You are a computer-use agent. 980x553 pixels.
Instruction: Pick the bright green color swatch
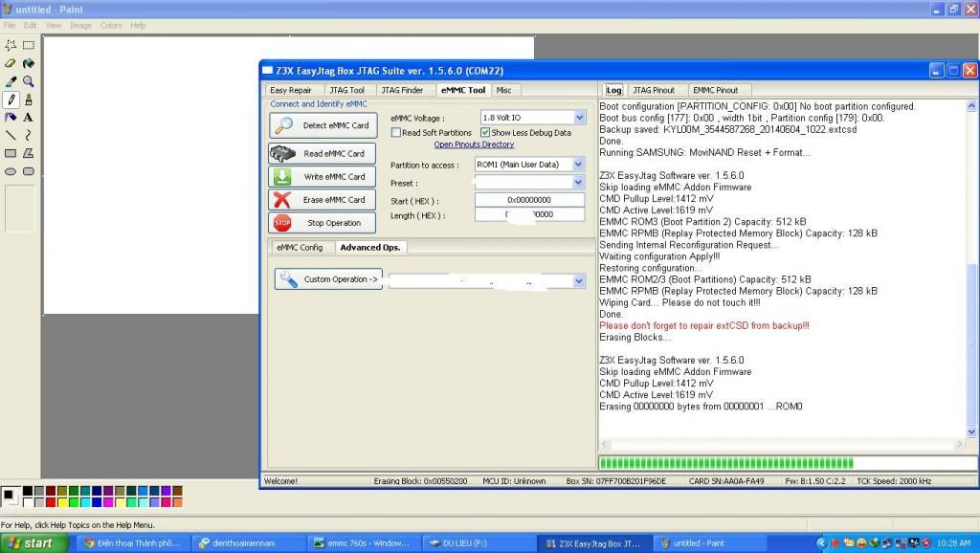coord(74,501)
